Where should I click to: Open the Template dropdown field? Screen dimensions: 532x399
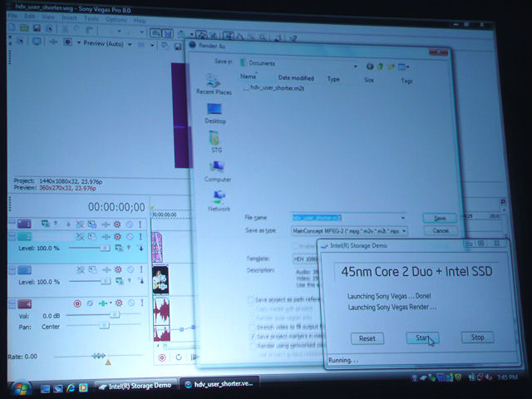coord(305,259)
